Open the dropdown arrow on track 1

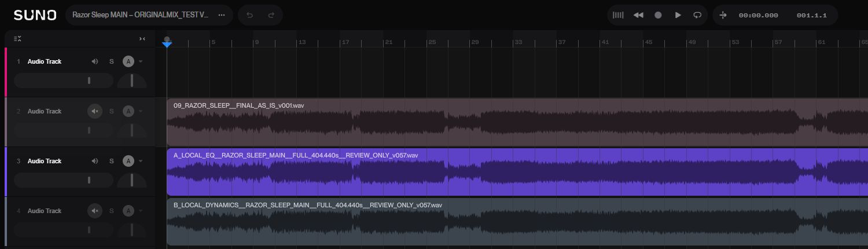[140, 61]
